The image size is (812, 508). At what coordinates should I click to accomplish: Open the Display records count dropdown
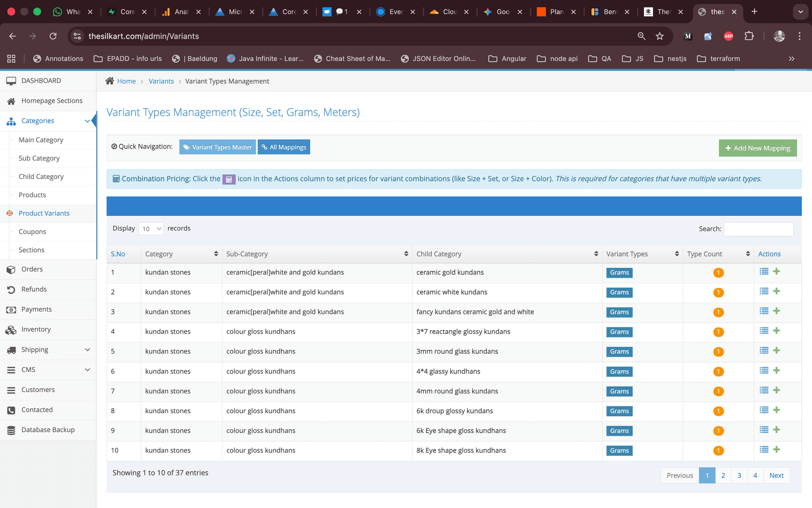[151, 229]
